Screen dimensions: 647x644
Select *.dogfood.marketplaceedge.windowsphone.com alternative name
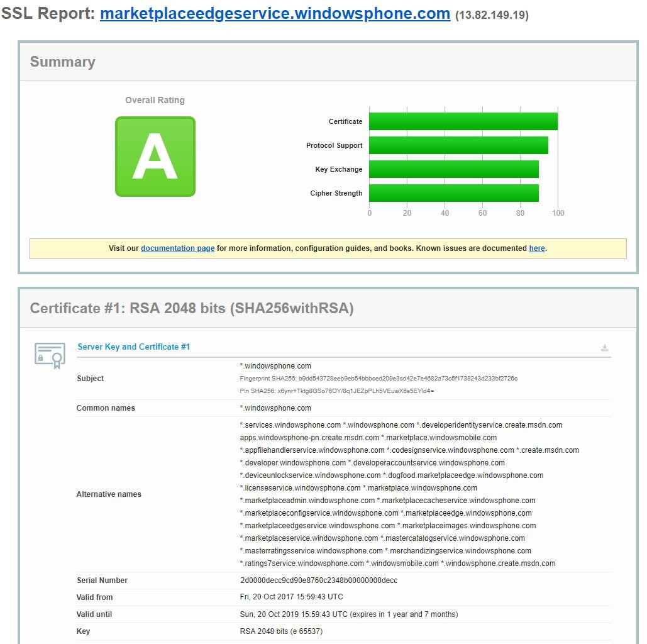point(463,475)
